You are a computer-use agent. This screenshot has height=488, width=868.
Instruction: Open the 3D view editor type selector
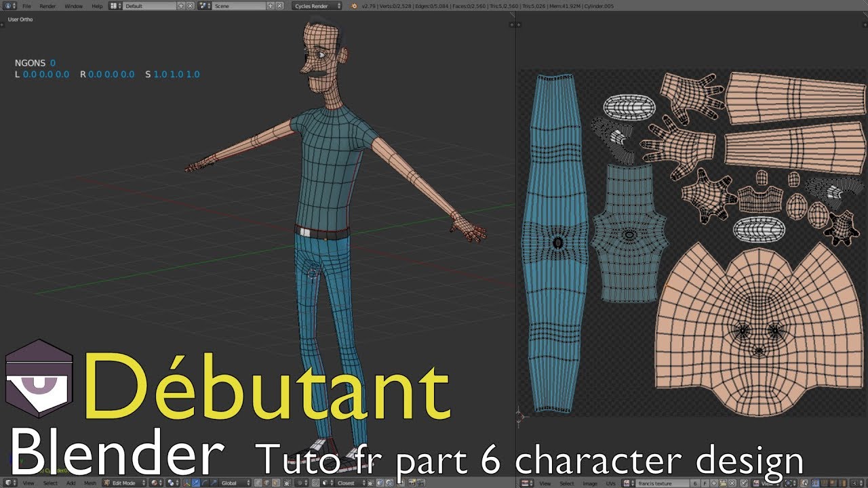point(9,483)
